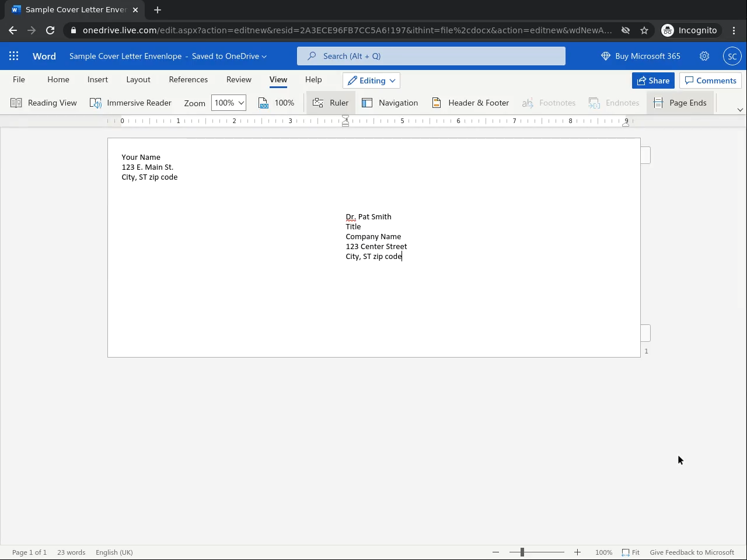Change language from English (UK)

(114, 552)
